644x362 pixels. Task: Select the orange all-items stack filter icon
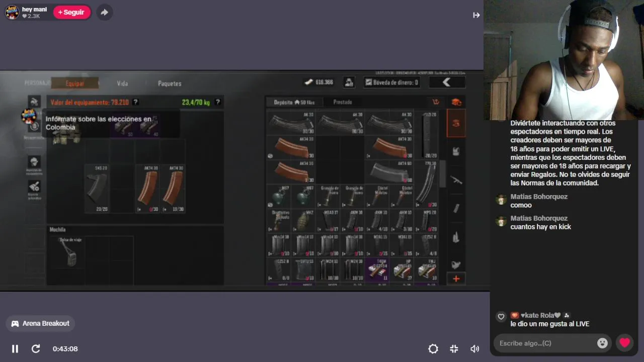456,102
